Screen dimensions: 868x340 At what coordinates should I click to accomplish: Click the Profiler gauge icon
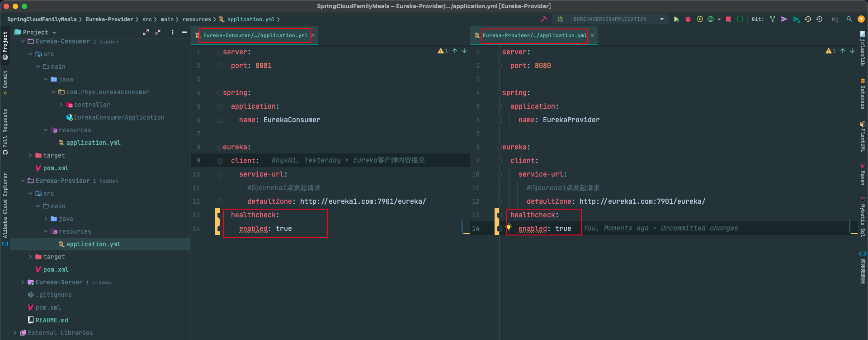click(x=711, y=19)
